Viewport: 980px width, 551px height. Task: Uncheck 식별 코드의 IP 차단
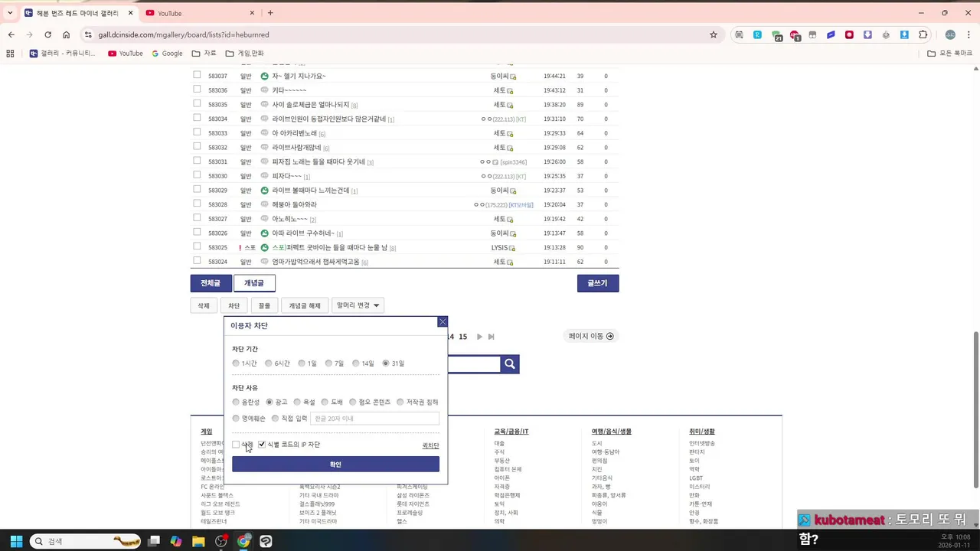[262, 445]
